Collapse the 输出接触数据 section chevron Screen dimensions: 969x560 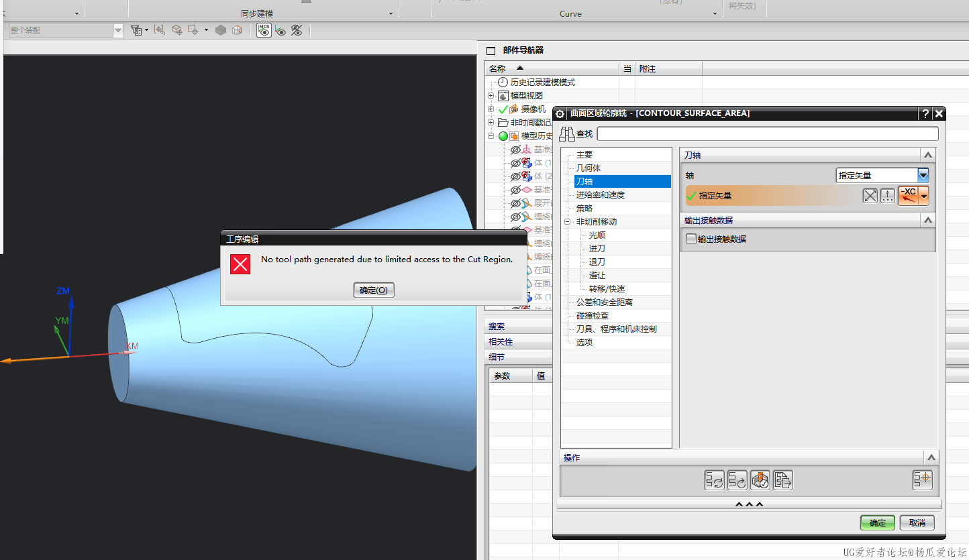tap(927, 220)
